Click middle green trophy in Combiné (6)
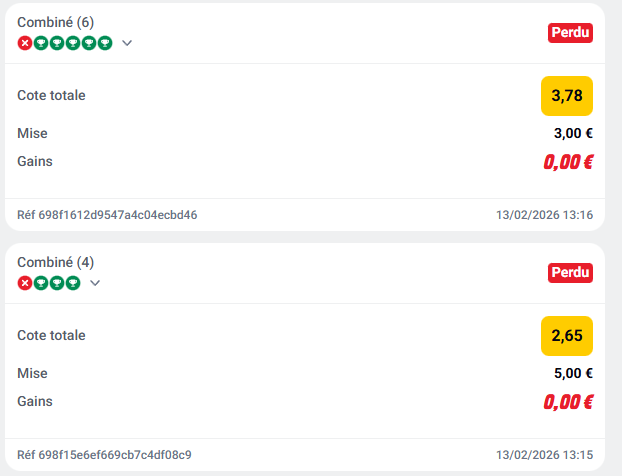Screen dimensions: 622x476 tap(72, 42)
